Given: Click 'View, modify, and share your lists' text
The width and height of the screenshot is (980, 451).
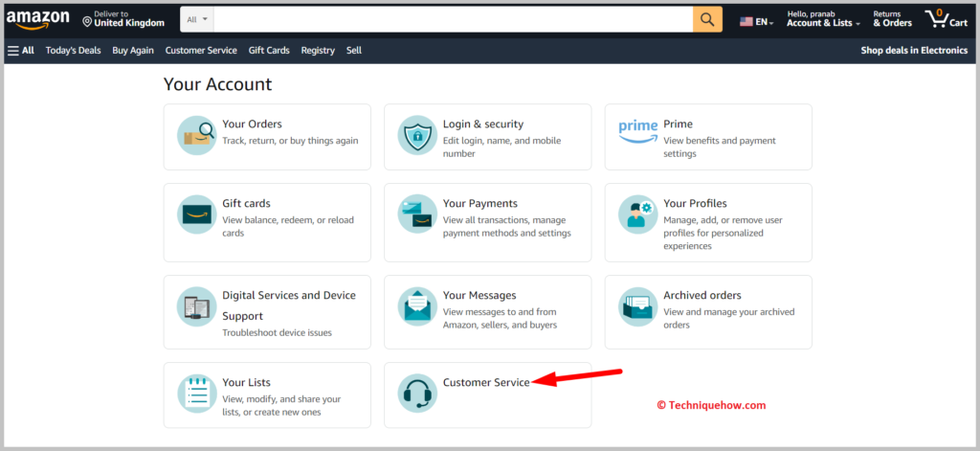Looking at the screenshot, I should 282,405.
